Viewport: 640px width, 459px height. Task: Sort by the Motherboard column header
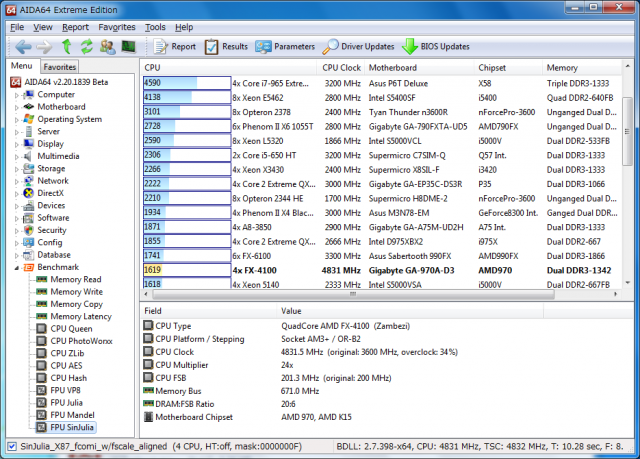click(419, 68)
